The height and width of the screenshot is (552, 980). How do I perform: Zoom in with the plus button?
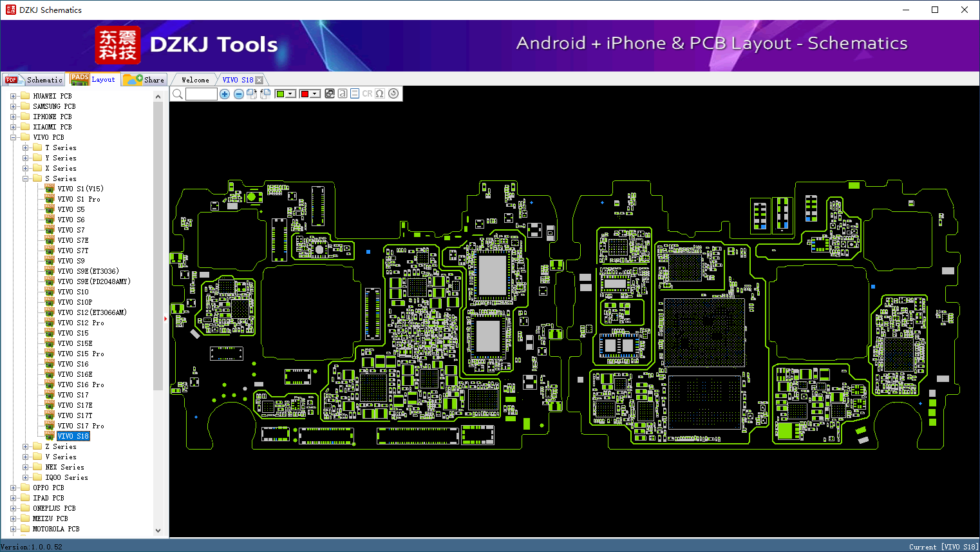[225, 94]
